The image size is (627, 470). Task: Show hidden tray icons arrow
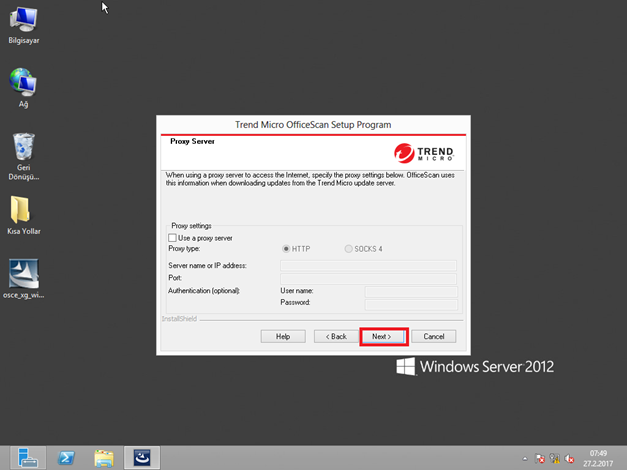[x=525, y=459]
